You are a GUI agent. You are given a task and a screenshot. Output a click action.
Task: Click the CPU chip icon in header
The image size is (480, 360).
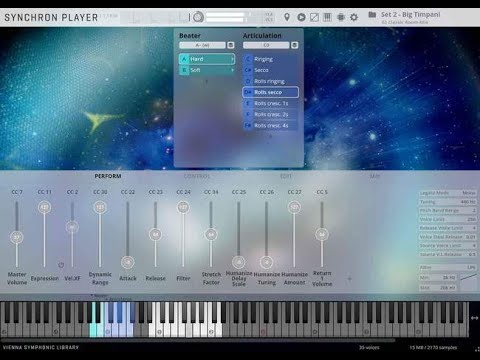(341, 17)
